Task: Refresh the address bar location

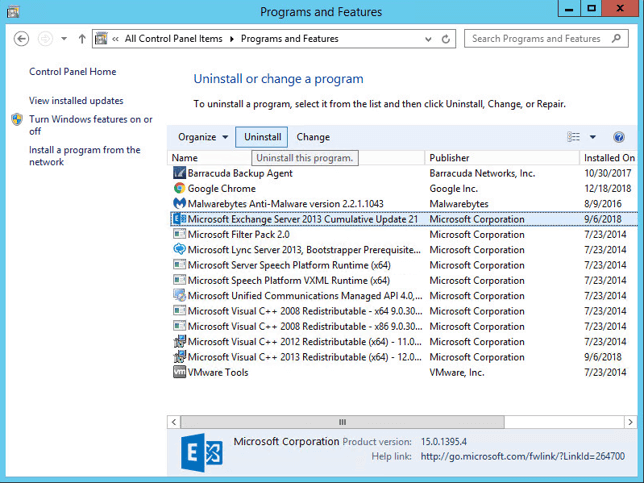Action: (x=446, y=39)
